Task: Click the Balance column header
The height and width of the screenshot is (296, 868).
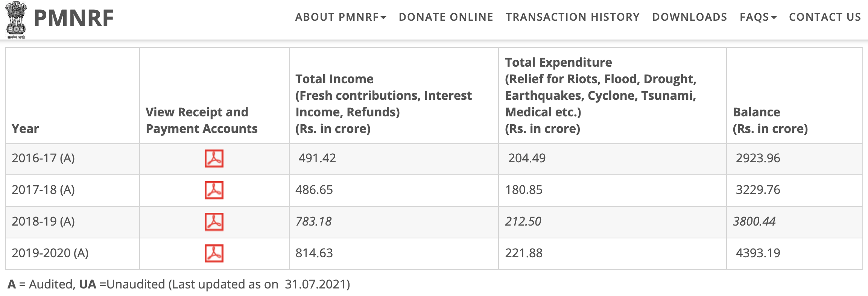Action: pyautogui.click(x=770, y=120)
